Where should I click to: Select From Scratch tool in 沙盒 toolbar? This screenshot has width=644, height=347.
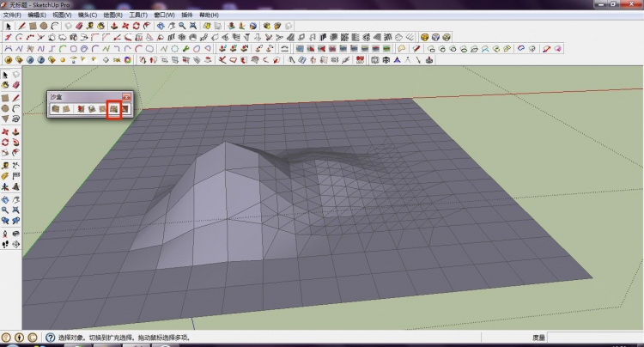click(66, 109)
